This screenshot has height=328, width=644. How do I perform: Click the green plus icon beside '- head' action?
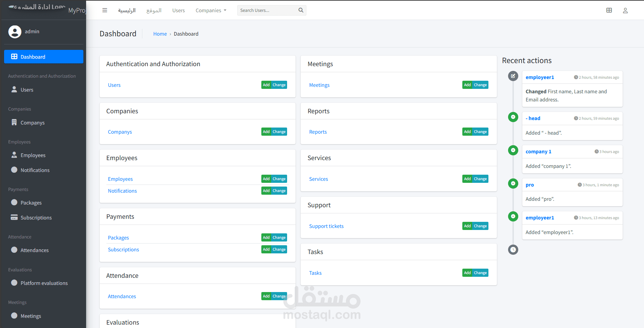click(x=513, y=117)
